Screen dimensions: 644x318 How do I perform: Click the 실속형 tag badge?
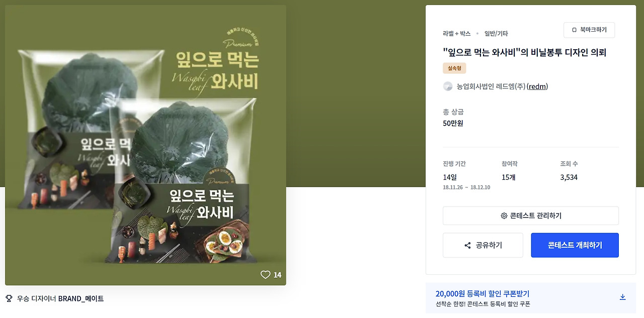coord(454,68)
